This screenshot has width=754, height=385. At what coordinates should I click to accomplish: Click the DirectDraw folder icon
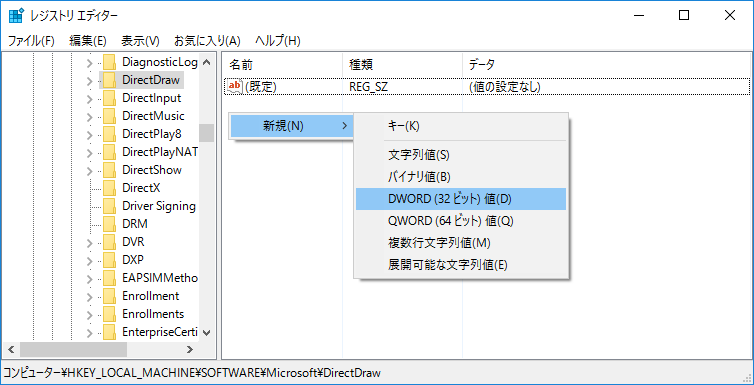pos(110,80)
